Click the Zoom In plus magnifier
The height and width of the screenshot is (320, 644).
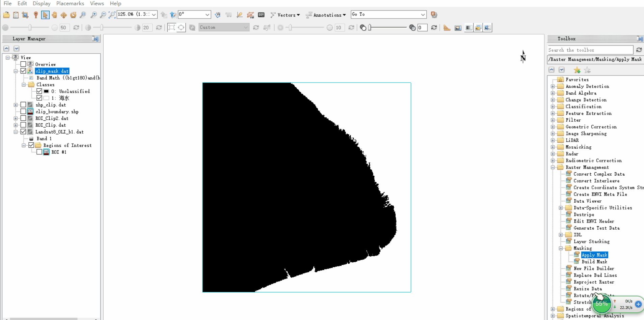coord(93,15)
